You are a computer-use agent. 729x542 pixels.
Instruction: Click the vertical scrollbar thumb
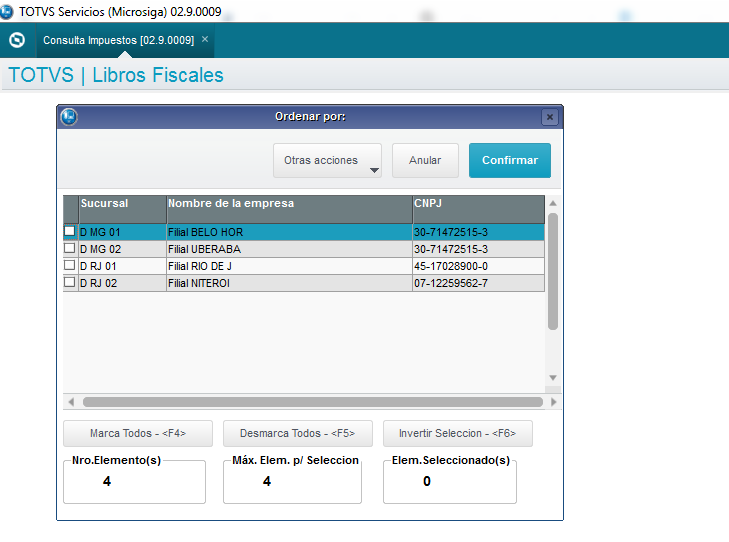pos(553,271)
